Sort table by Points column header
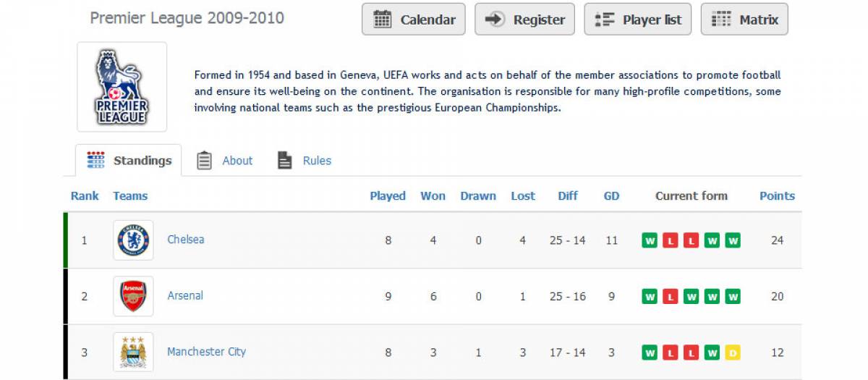 tap(777, 196)
